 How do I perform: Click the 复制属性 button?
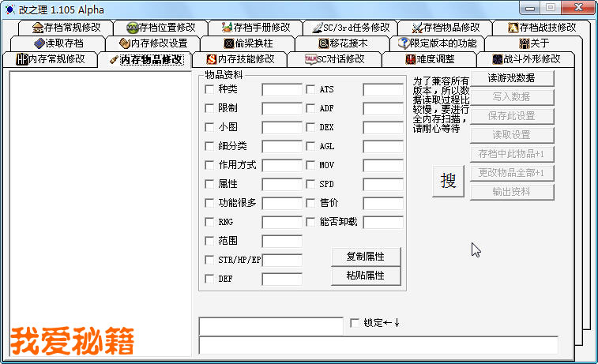[x=365, y=257]
